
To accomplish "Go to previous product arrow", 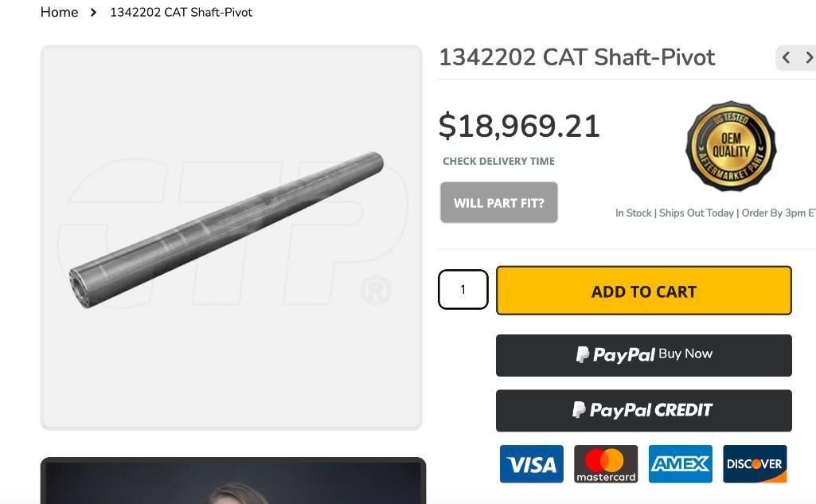I will tap(786, 57).
